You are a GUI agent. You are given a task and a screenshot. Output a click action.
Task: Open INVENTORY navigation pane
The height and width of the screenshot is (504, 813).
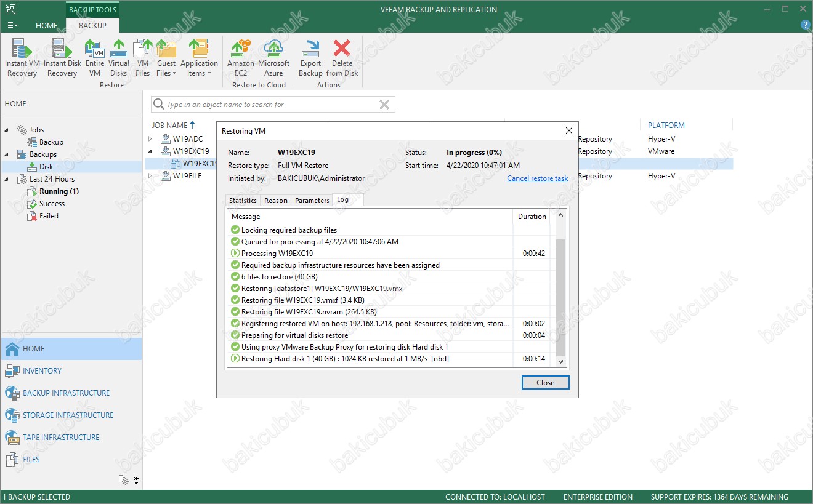click(71, 370)
